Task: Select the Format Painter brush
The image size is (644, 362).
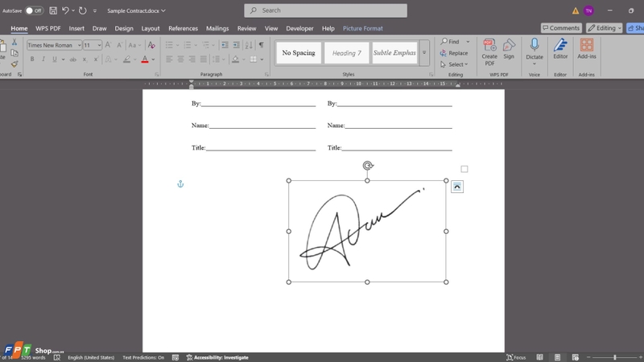Action: [14, 64]
